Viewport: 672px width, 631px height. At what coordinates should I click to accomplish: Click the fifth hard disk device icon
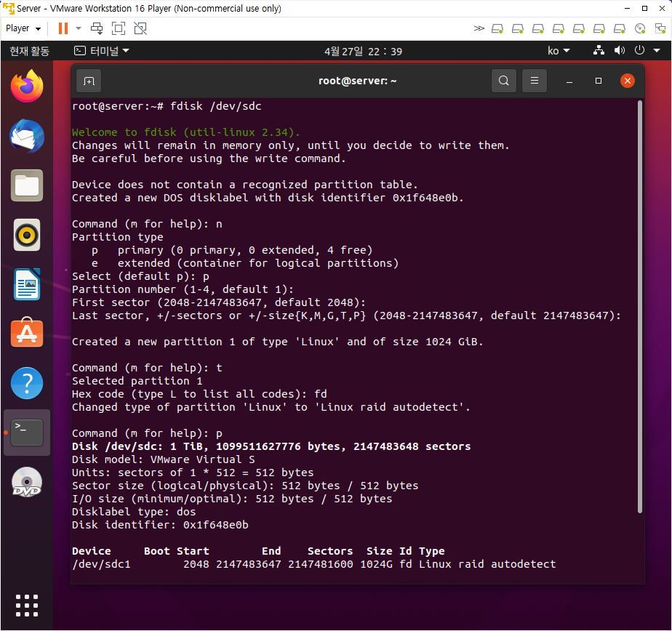pos(579,28)
